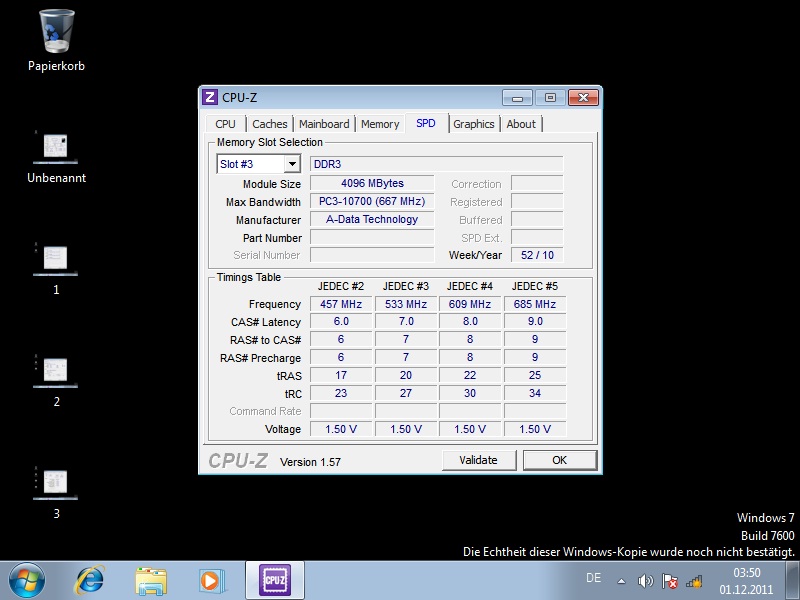The image size is (800, 600).
Task: Open the volume speaker tray icon
Action: (x=645, y=581)
